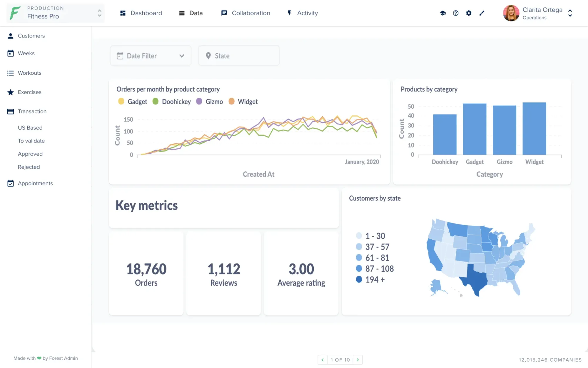
Task: Open the settings gear icon
Action: 469,13
